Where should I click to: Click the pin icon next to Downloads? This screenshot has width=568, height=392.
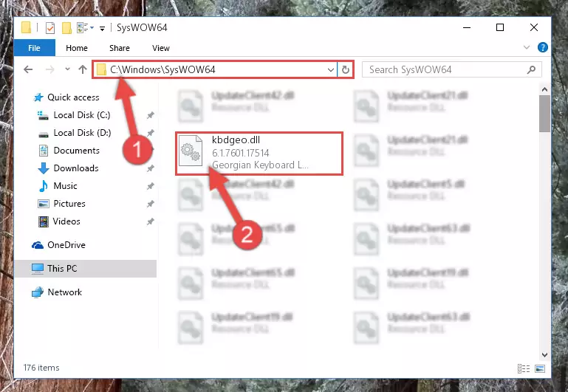tap(151, 168)
